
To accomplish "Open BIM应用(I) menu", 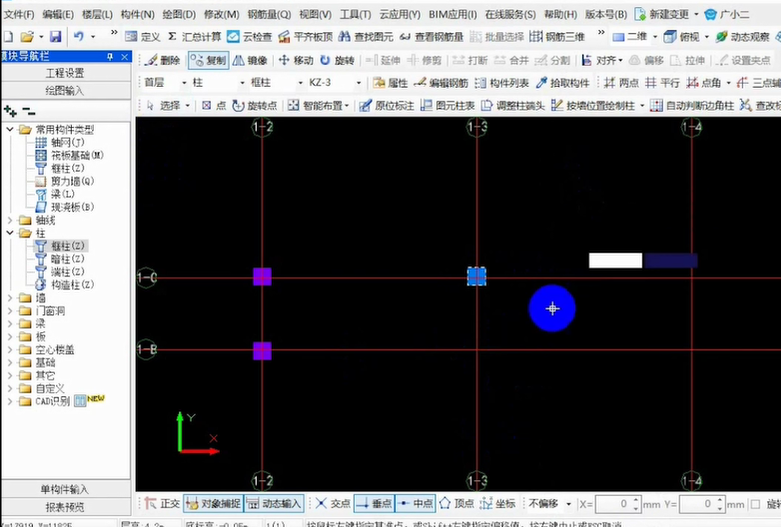I will (453, 14).
